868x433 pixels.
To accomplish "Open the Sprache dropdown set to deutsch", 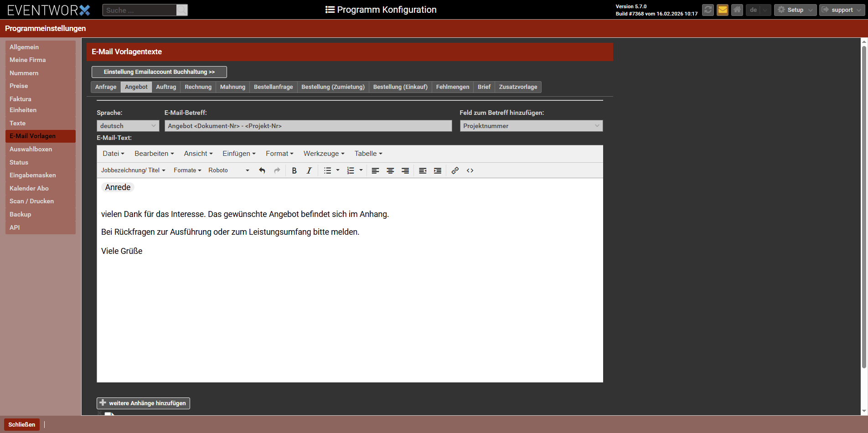I will [128, 126].
